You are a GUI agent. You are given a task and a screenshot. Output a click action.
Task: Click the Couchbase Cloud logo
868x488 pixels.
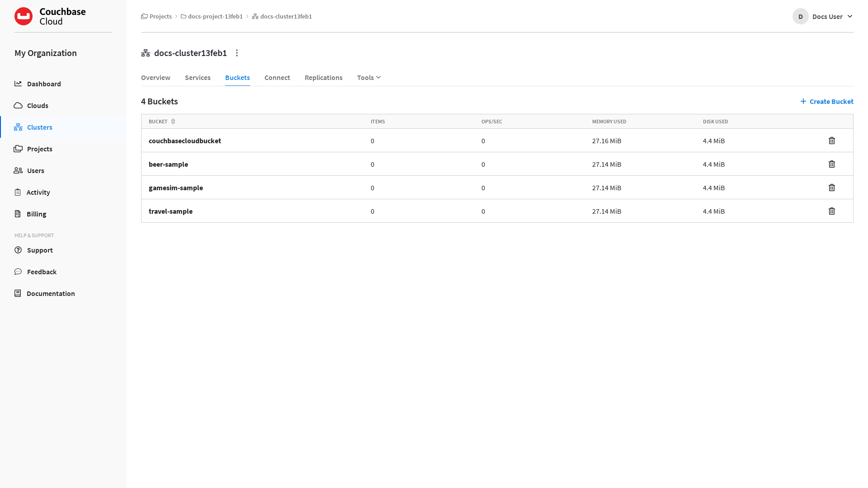(x=24, y=16)
